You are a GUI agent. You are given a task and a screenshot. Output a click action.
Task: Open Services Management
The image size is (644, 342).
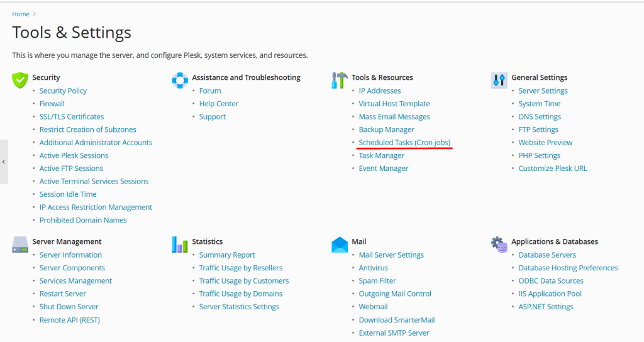point(75,281)
